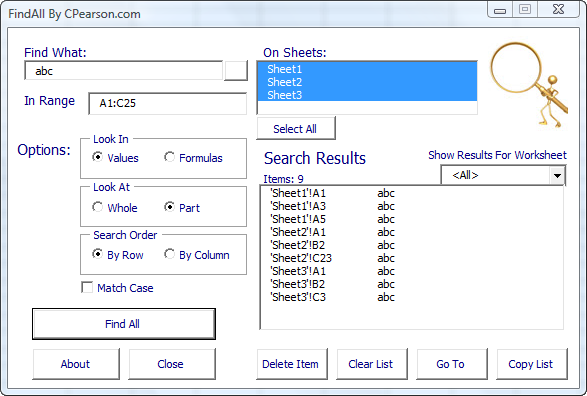Focus the Find What text field
Screen dimensions: 587x396
124,71
